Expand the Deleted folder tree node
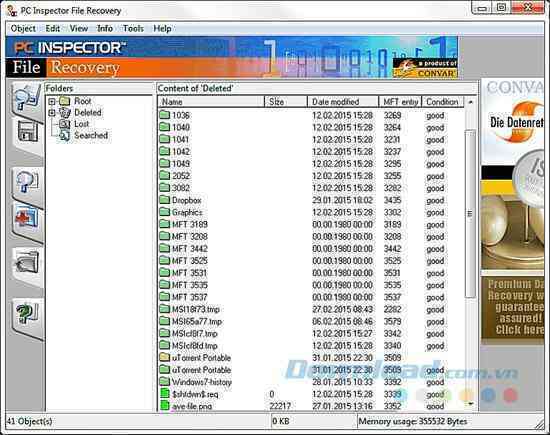Viewport: 550px width, 435px height. click(x=52, y=113)
